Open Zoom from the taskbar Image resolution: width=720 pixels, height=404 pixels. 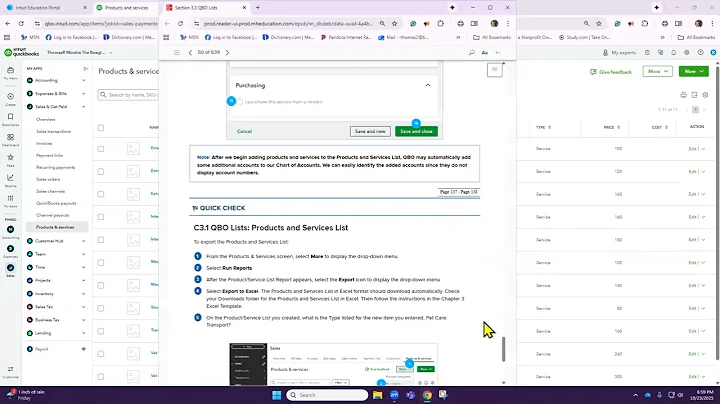pyautogui.click(x=394, y=395)
